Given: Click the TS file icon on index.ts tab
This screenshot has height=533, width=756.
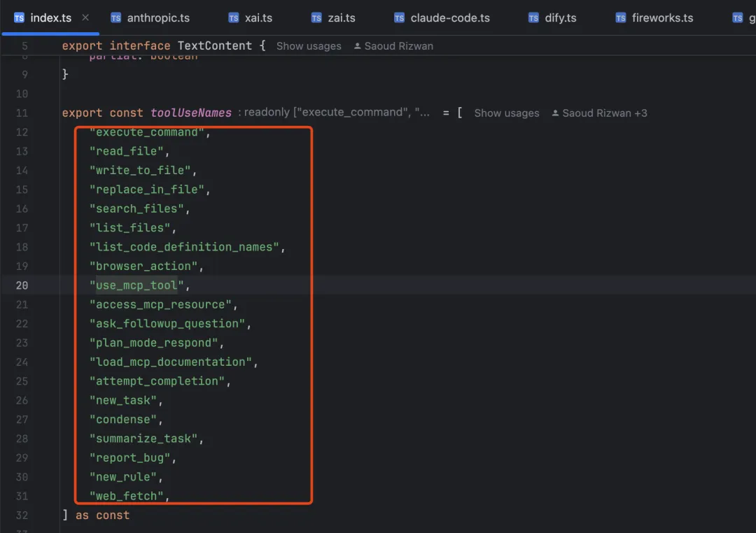Looking at the screenshot, I should (x=19, y=18).
